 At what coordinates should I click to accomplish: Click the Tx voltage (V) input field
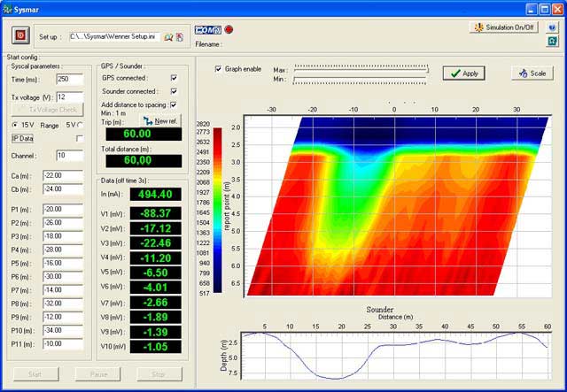[70, 96]
